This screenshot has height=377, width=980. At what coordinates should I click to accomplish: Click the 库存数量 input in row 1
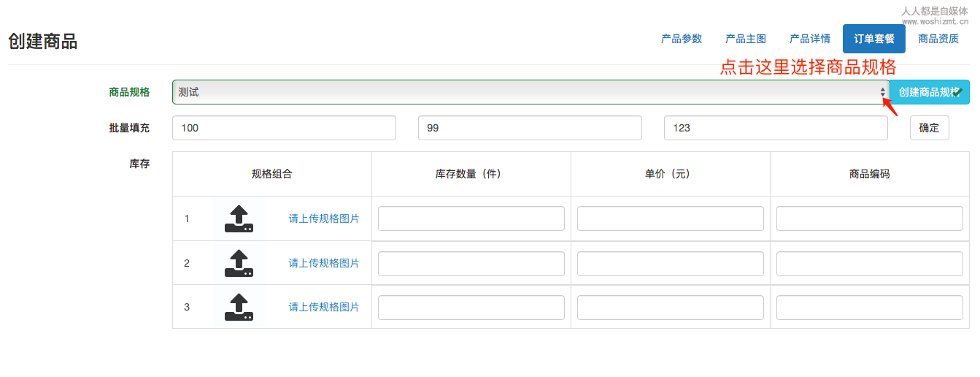(471, 218)
